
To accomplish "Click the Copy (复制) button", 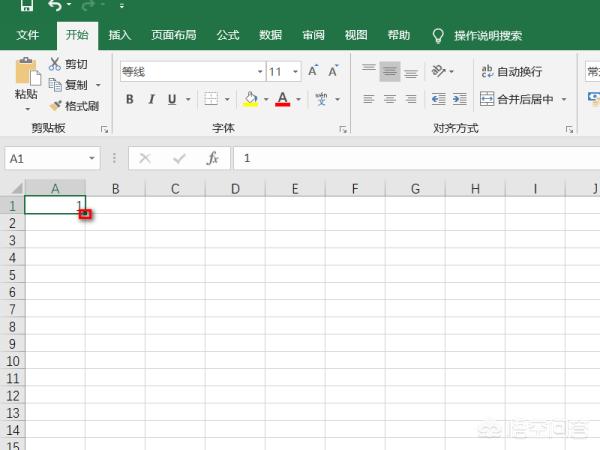I will [x=68, y=85].
